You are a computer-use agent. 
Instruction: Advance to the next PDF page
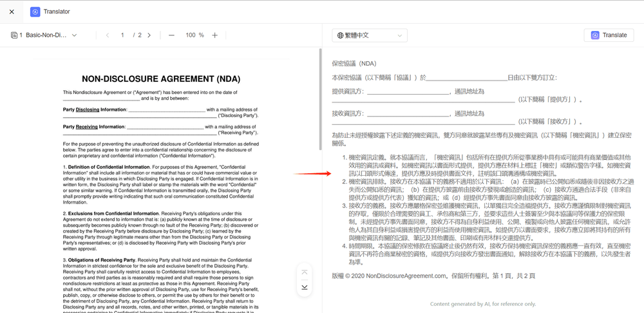(x=149, y=35)
